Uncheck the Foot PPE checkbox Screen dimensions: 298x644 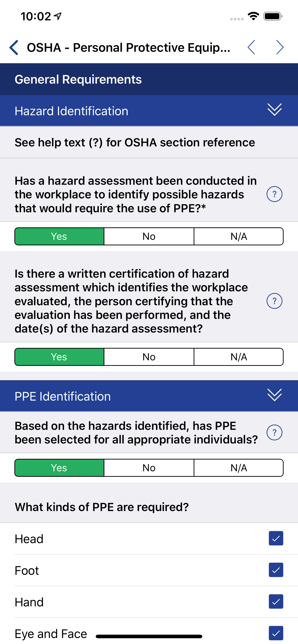coord(276,570)
